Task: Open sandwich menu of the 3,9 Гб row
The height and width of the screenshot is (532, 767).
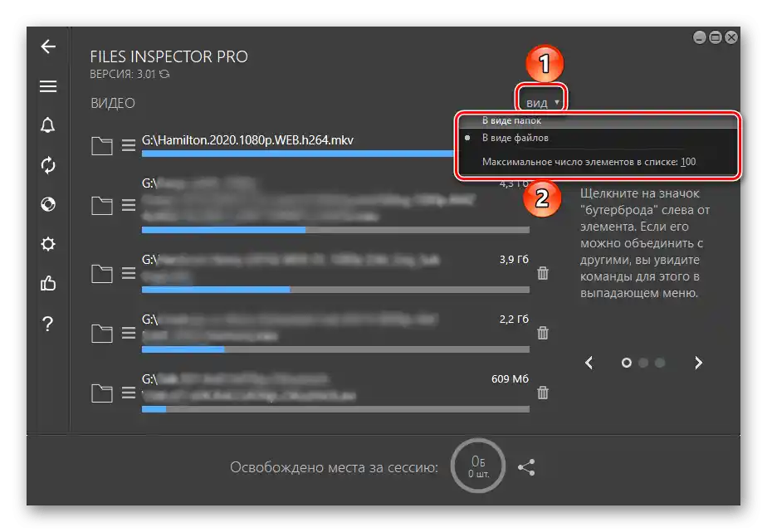Action: tap(129, 273)
